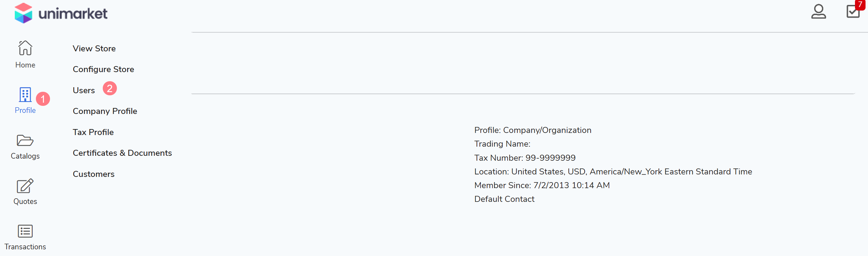Click the user account icon
The width and height of the screenshot is (868, 256).
pos(818,12)
